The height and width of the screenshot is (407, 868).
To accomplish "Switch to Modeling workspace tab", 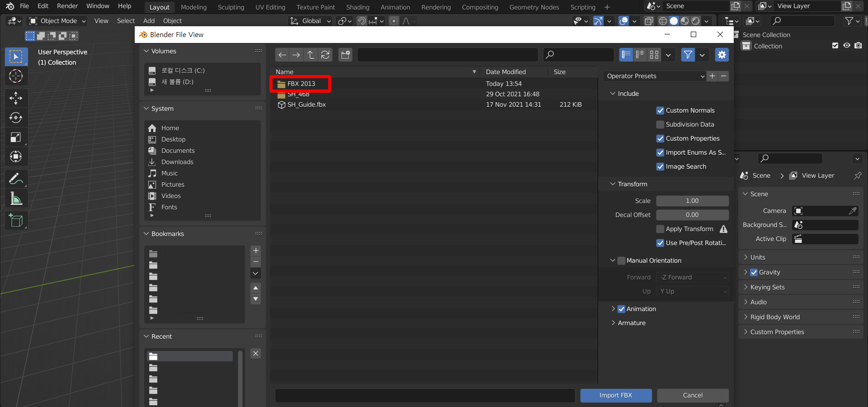I will 193,7.
